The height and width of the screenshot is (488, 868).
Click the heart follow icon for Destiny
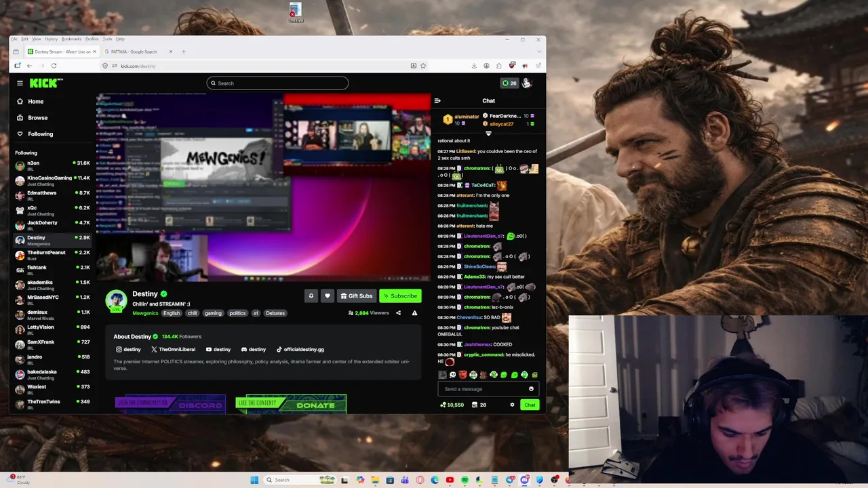(x=328, y=296)
